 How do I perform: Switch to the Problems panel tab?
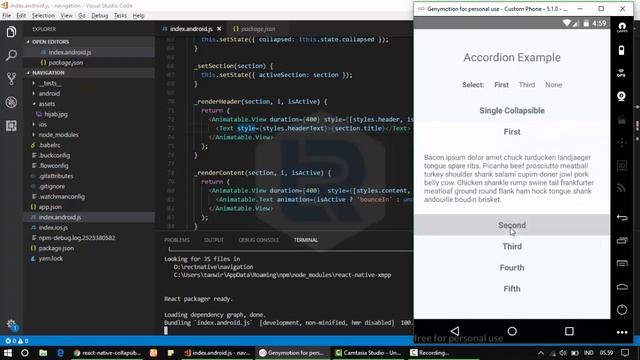[177, 240]
